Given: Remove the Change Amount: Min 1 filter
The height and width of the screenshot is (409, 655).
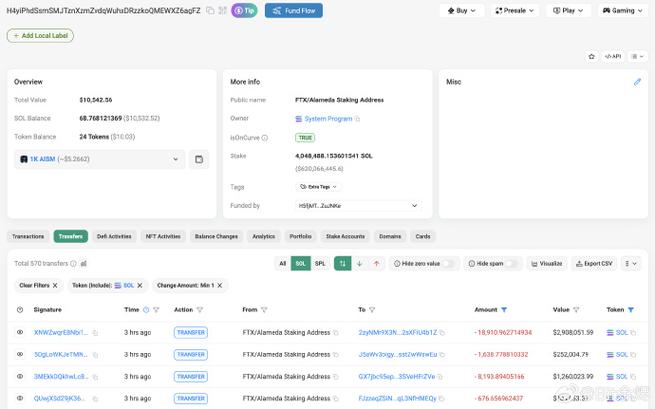Looking at the screenshot, I should [221, 285].
